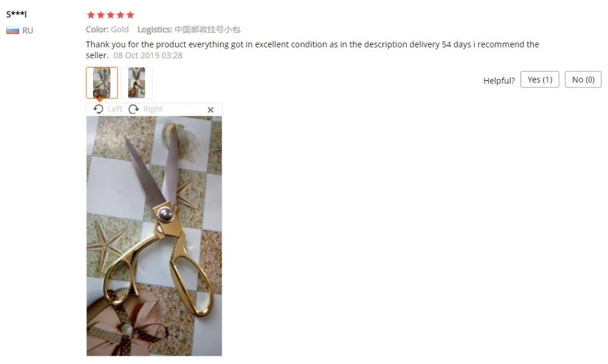Click the second red rating star
608x364 pixels.
pyautogui.click(x=101, y=15)
